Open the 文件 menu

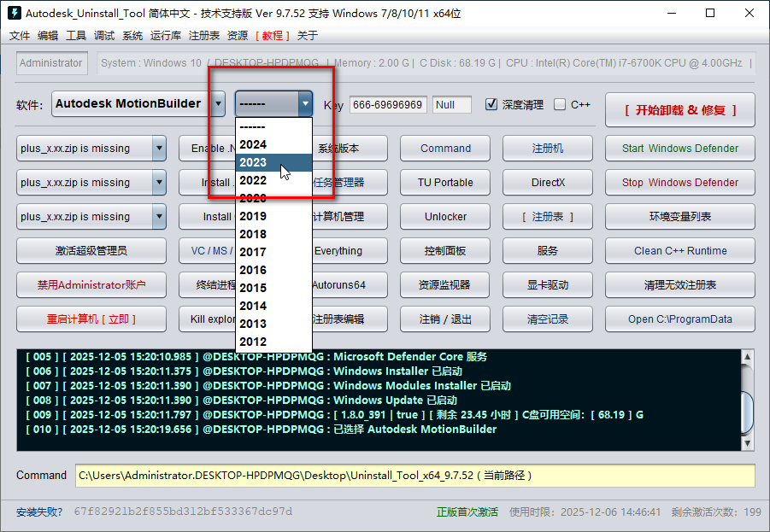pos(20,35)
